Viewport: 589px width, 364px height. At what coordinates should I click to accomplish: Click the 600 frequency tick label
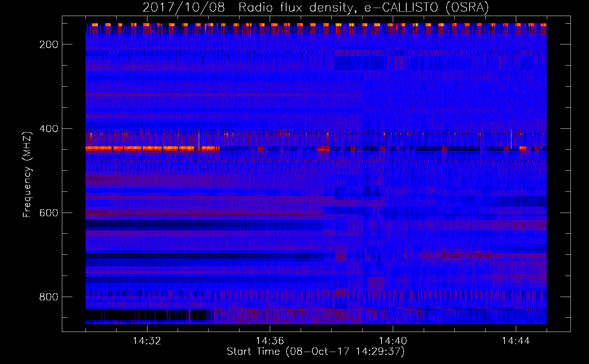pyautogui.click(x=49, y=213)
